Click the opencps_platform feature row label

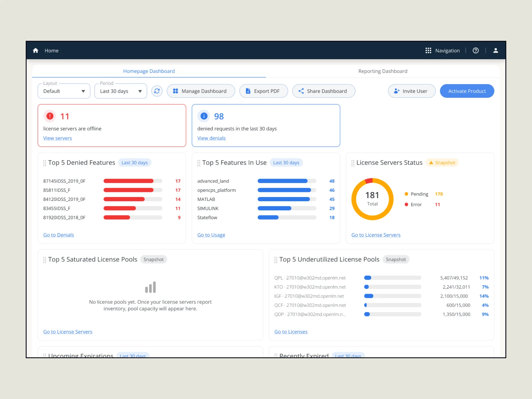217,190
